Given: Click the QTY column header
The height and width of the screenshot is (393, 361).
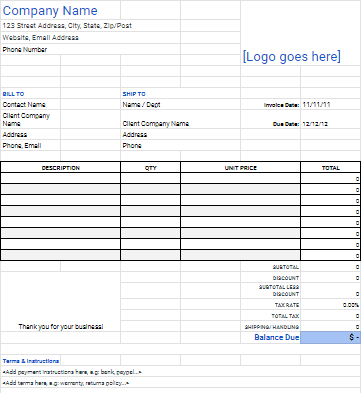Looking at the screenshot, I should pyautogui.click(x=151, y=168).
